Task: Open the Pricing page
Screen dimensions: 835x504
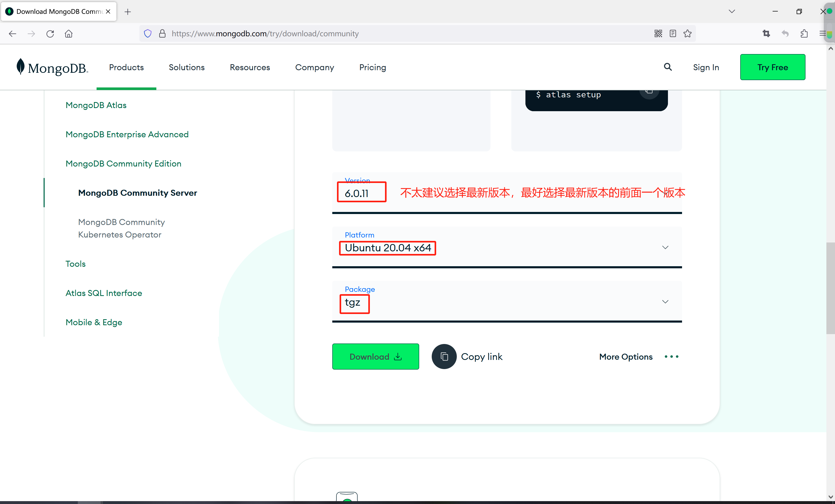Action: pyautogui.click(x=373, y=67)
